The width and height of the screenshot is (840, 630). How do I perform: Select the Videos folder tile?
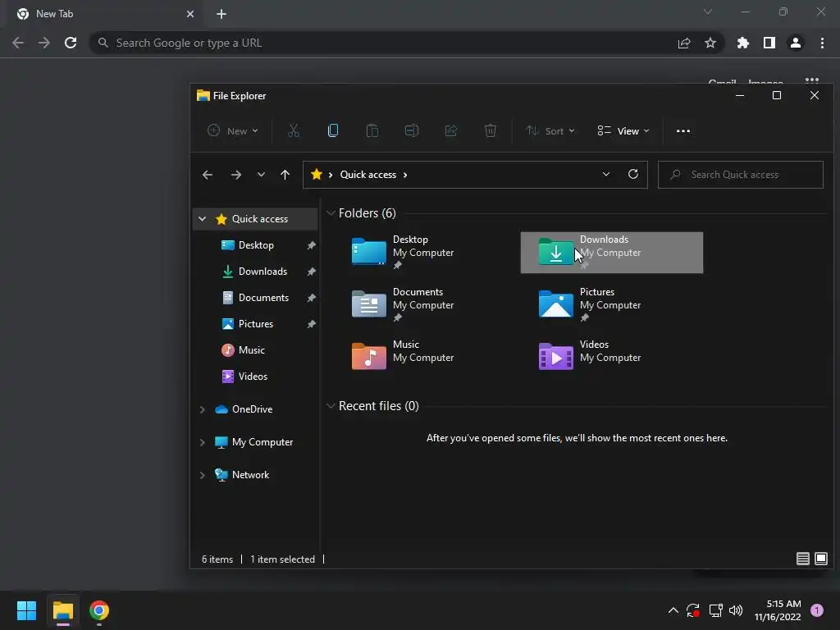click(612, 358)
